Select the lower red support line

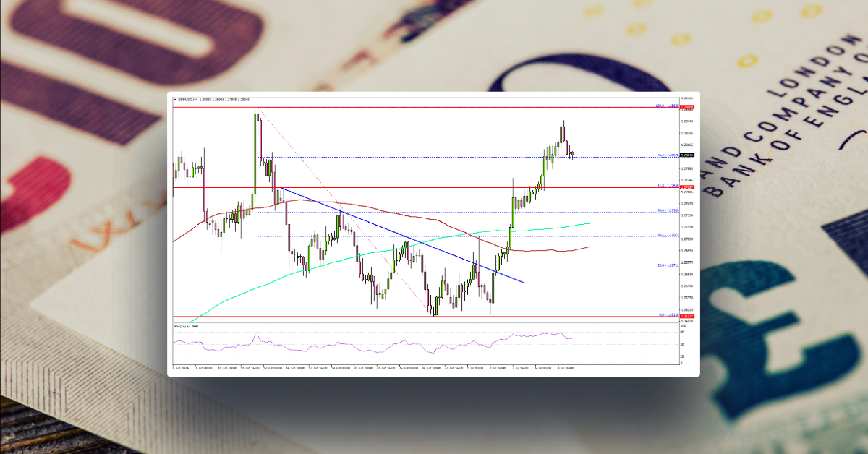(x=434, y=317)
